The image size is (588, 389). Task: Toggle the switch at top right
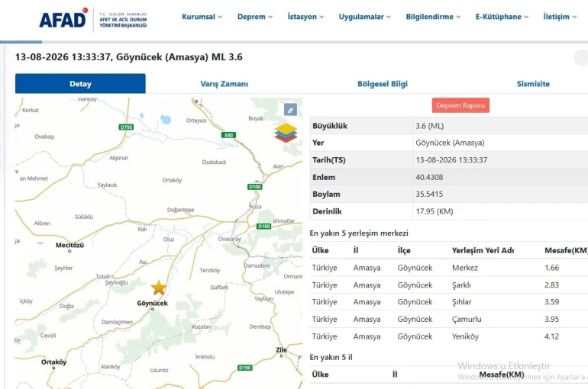click(x=582, y=58)
